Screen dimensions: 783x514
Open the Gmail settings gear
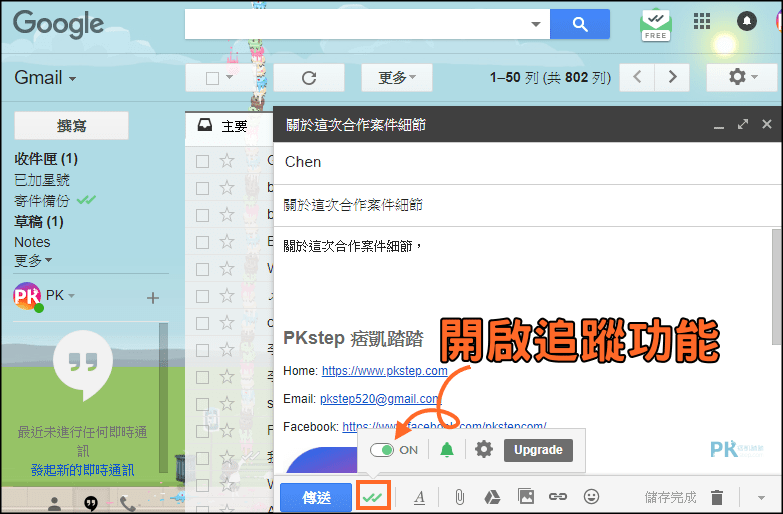(x=742, y=77)
